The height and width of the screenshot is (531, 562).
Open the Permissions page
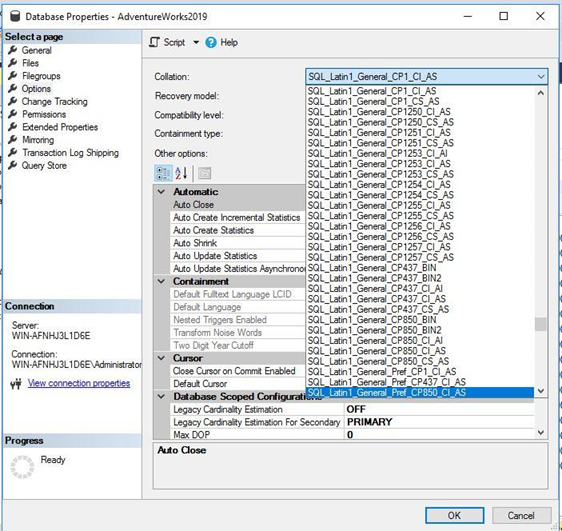44,114
